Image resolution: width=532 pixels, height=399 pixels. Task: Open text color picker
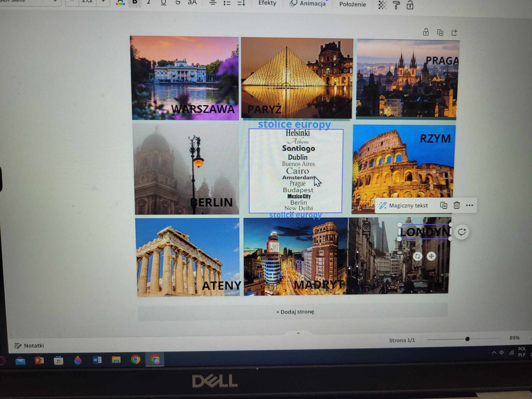tap(120, 3)
